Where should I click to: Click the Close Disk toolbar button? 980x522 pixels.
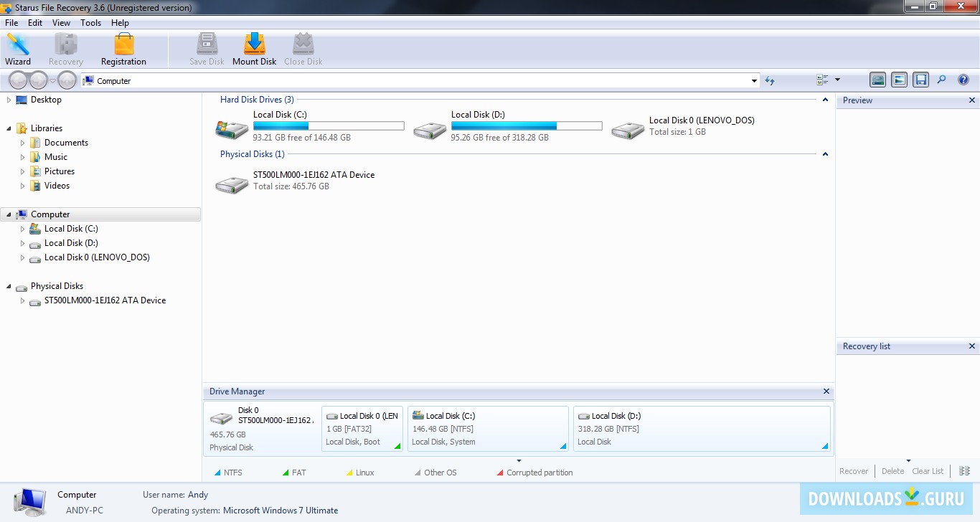tap(303, 49)
